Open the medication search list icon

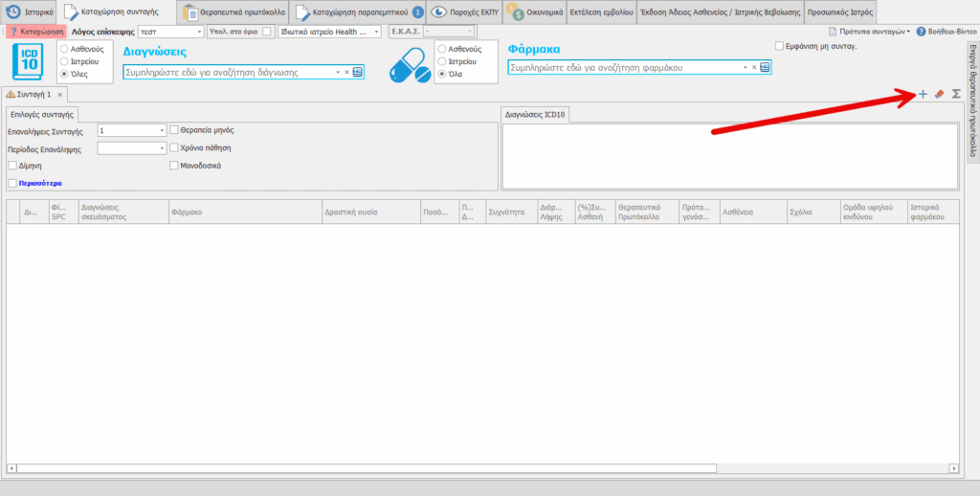tap(765, 67)
